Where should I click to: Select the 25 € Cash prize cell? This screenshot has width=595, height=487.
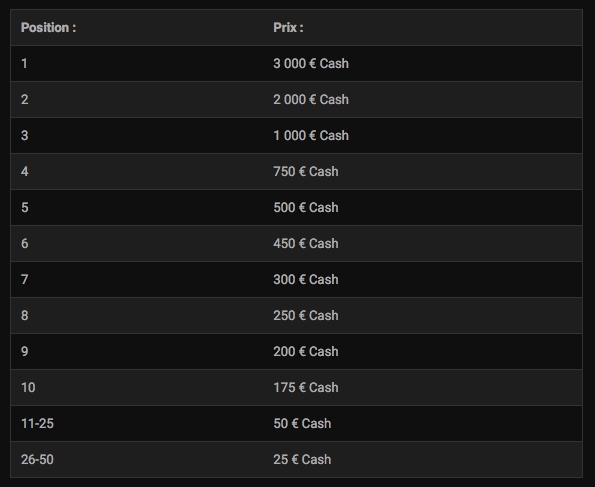[302, 460]
